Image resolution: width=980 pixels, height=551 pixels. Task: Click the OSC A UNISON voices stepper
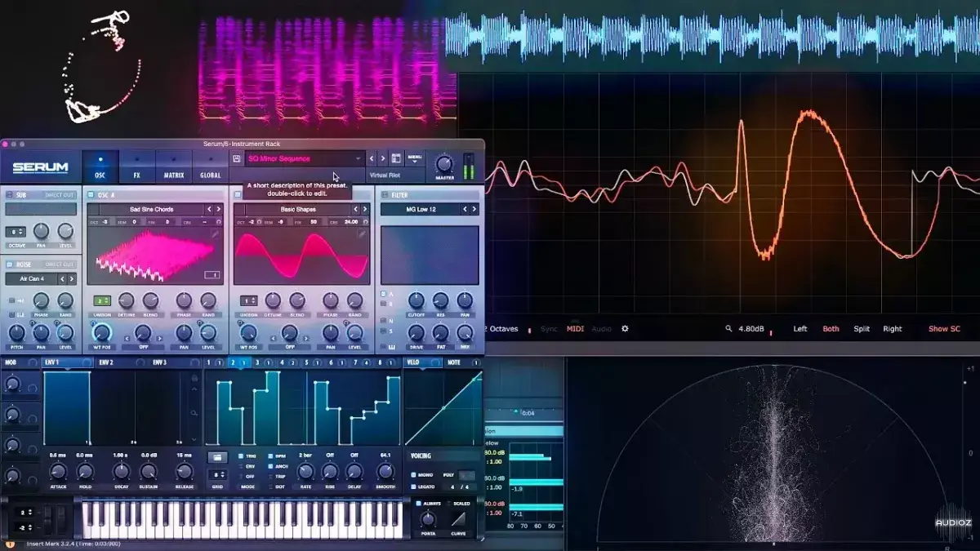[102, 300]
